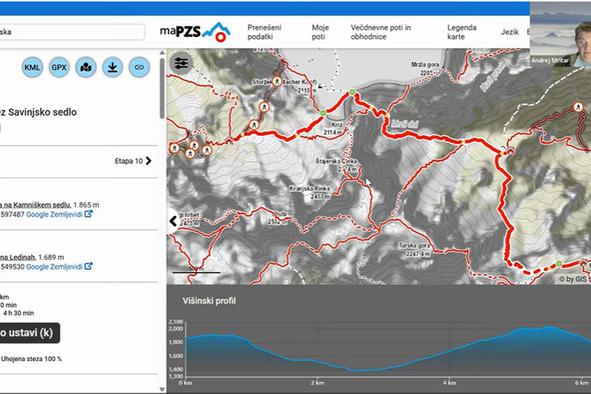Open Moje poti menu
This screenshot has height=394, width=591.
coord(320,32)
